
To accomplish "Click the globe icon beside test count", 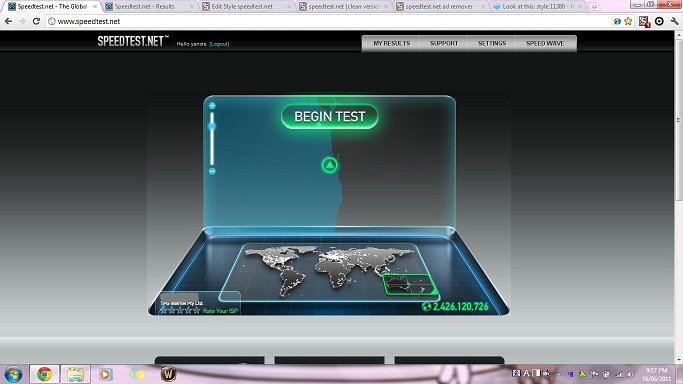I will pos(426,307).
